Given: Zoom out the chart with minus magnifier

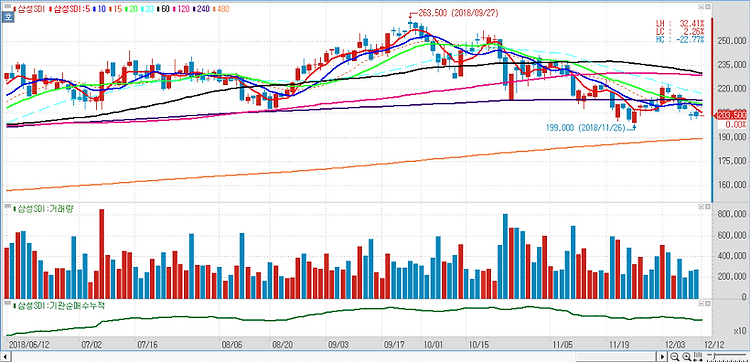Looking at the screenshot, I should [x=675, y=357].
